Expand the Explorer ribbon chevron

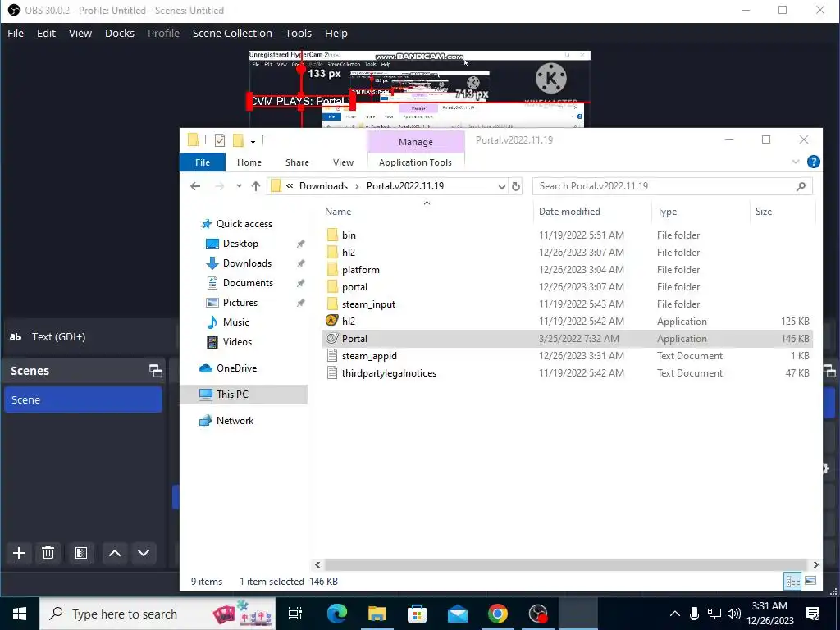pyautogui.click(x=796, y=162)
